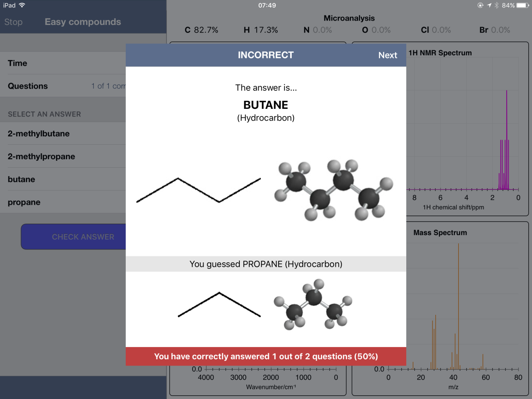Tap Next in the Incorrect dialog
This screenshot has width=532, height=399.
387,55
